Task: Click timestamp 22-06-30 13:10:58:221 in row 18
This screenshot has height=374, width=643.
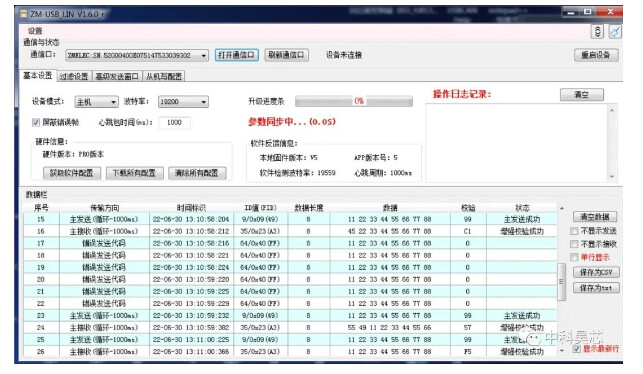Action: pyautogui.click(x=191, y=255)
